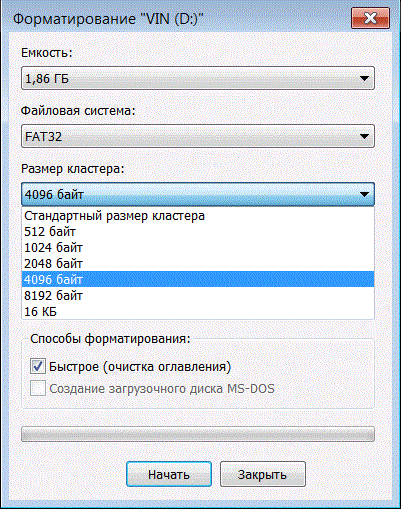
Task: Choose 512 байт cluster size
Action: pyautogui.click(x=198, y=232)
